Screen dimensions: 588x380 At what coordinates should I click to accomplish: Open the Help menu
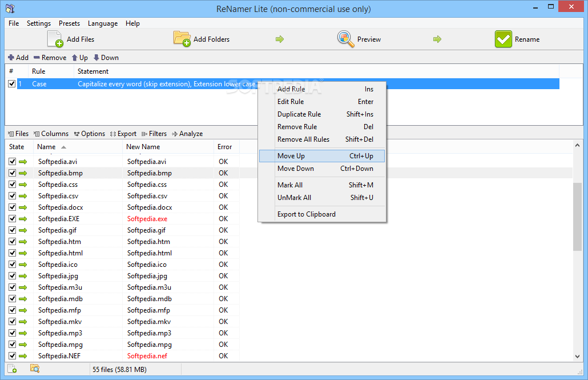[133, 23]
